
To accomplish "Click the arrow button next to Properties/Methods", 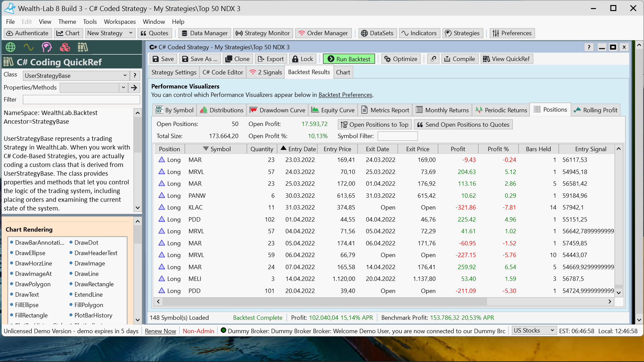I will [x=134, y=88].
